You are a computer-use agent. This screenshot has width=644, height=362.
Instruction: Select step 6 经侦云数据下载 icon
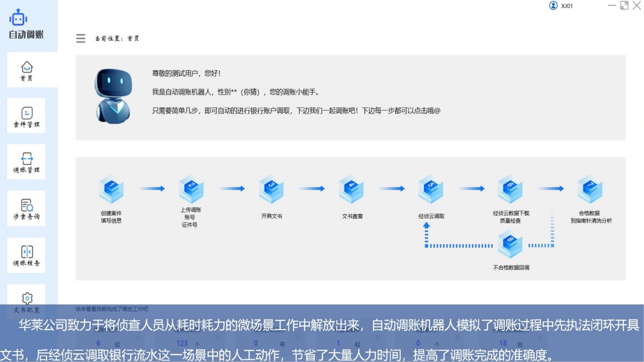point(510,189)
